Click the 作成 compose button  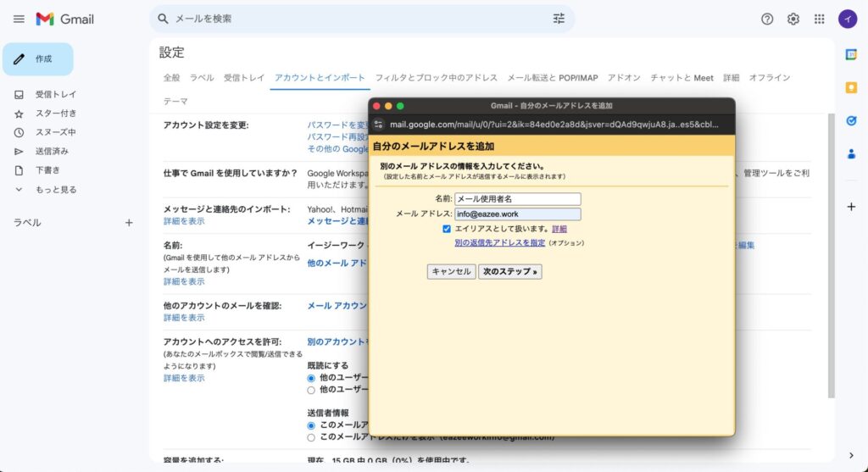(x=37, y=58)
